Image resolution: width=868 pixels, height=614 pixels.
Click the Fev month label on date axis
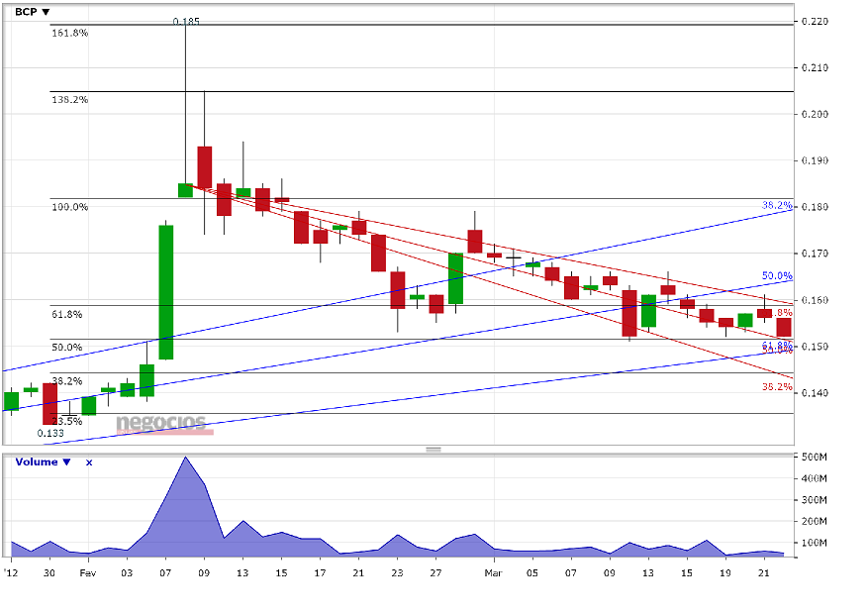coord(88,573)
